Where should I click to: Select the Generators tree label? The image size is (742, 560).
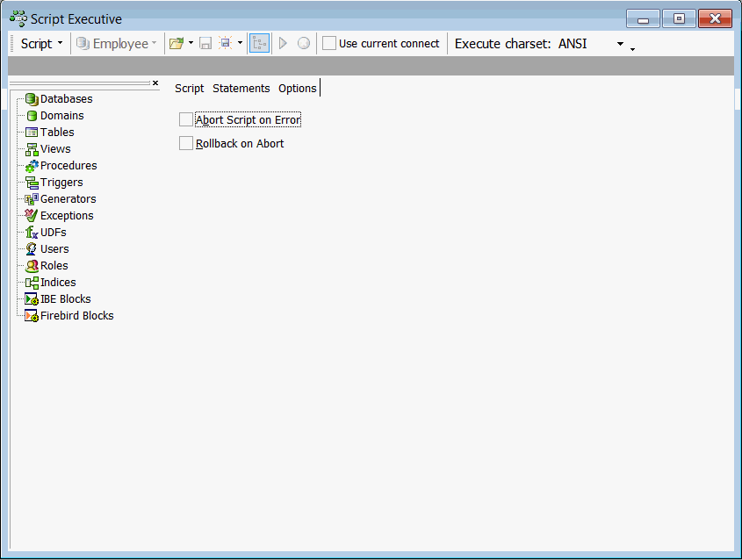pos(68,199)
